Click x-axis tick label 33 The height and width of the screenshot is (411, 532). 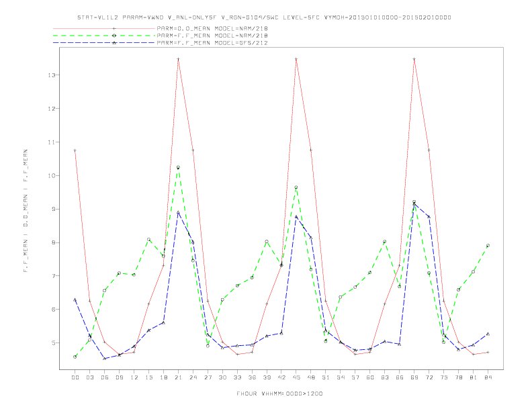click(x=237, y=377)
